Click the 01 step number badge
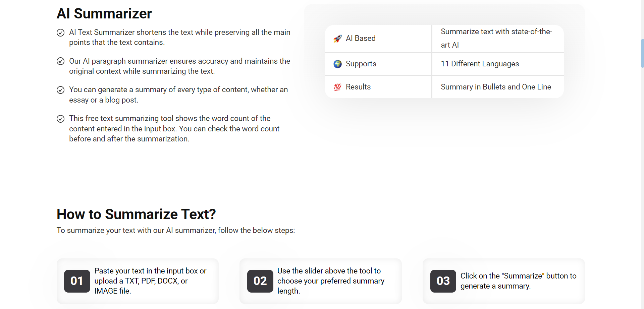The image size is (644, 309). pyautogui.click(x=77, y=281)
